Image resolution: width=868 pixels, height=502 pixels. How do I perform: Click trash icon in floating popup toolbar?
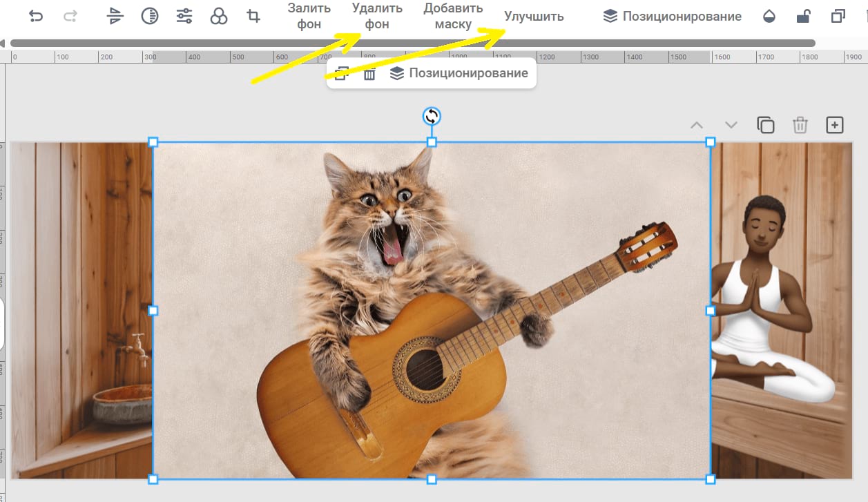coord(369,74)
